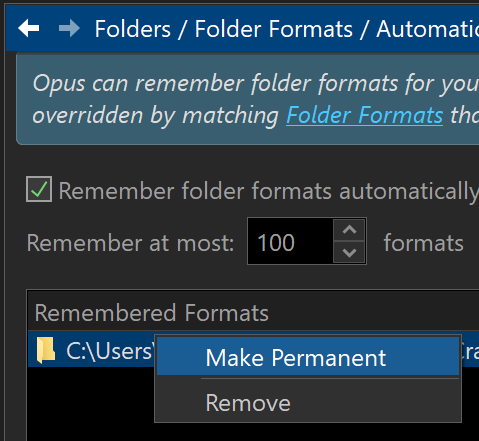This screenshot has width=479, height=441.
Task: Click empty black area of formats list
Action: (x=90, y=403)
